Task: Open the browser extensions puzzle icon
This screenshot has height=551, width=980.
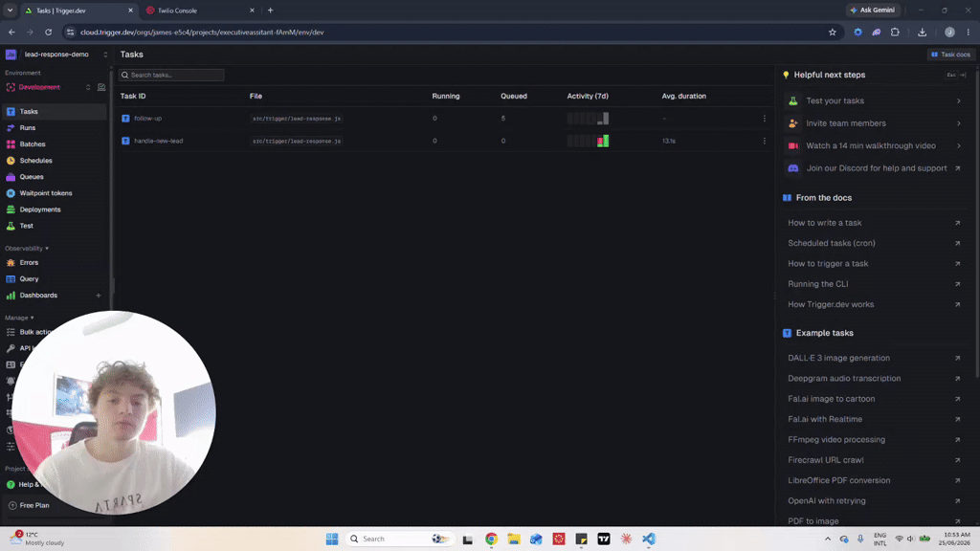Action: [x=895, y=33]
